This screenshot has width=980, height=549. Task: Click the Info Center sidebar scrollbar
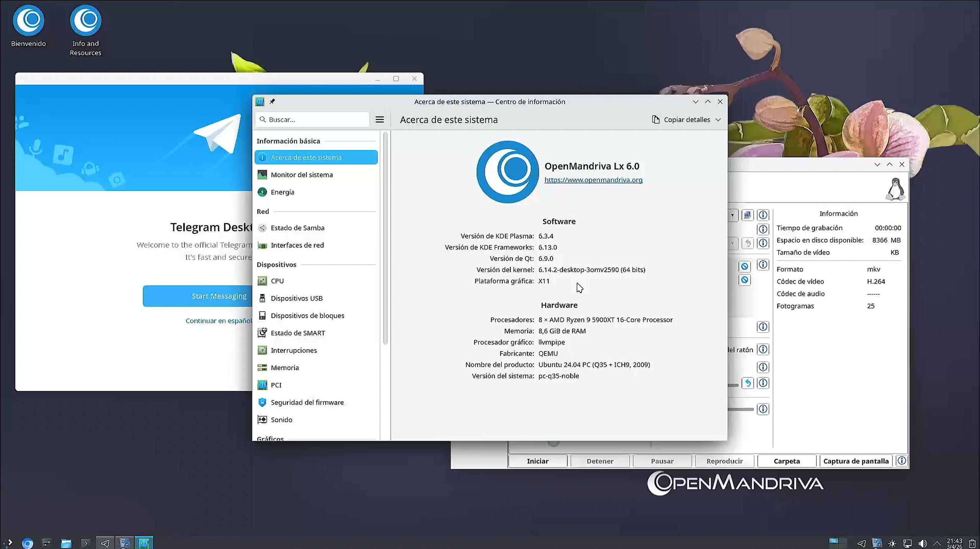[x=385, y=237]
